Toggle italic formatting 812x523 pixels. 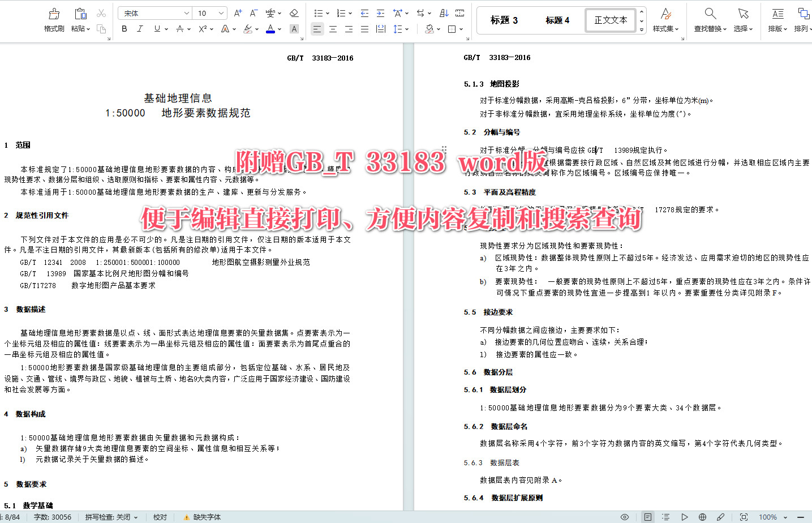click(x=140, y=29)
